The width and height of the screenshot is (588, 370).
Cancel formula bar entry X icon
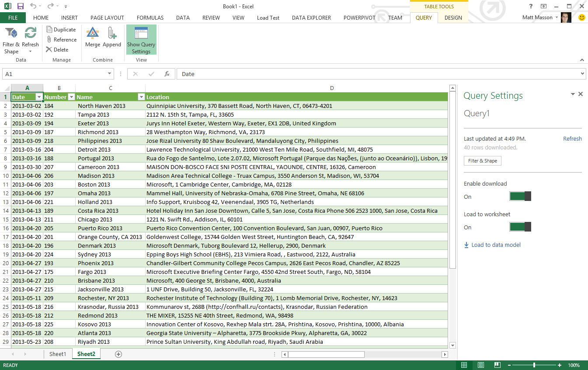click(136, 74)
